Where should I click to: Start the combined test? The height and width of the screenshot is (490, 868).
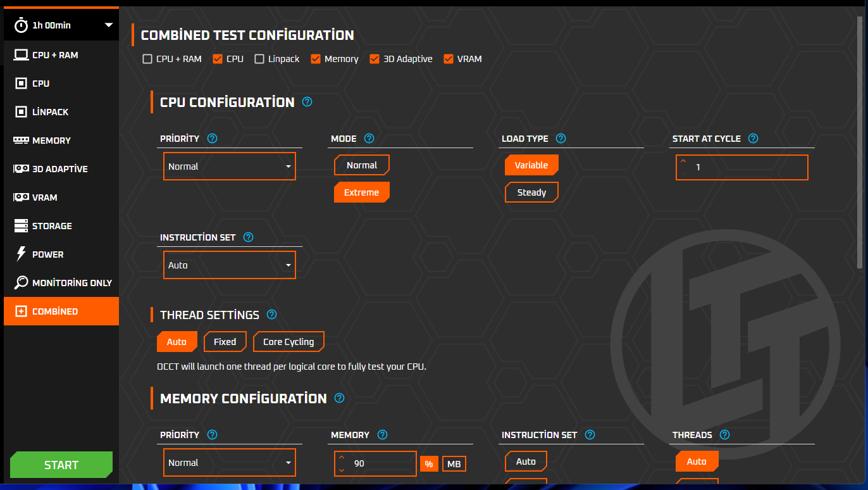tap(61, 465)
